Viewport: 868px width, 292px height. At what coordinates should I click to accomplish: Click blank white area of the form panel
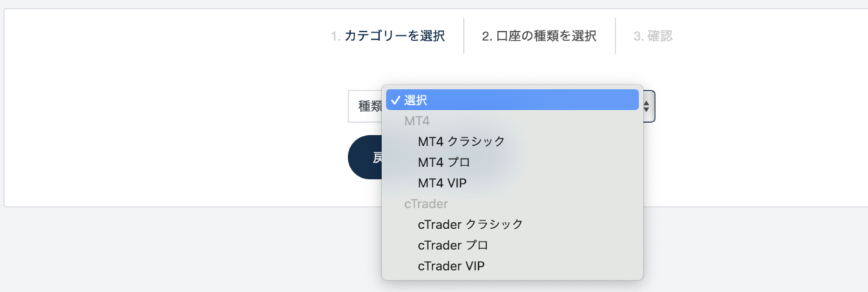click(145, 108)
